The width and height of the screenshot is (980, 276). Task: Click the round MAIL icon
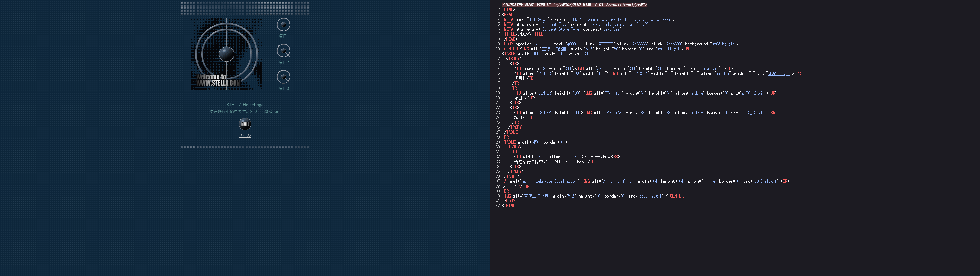pos(245,124)
